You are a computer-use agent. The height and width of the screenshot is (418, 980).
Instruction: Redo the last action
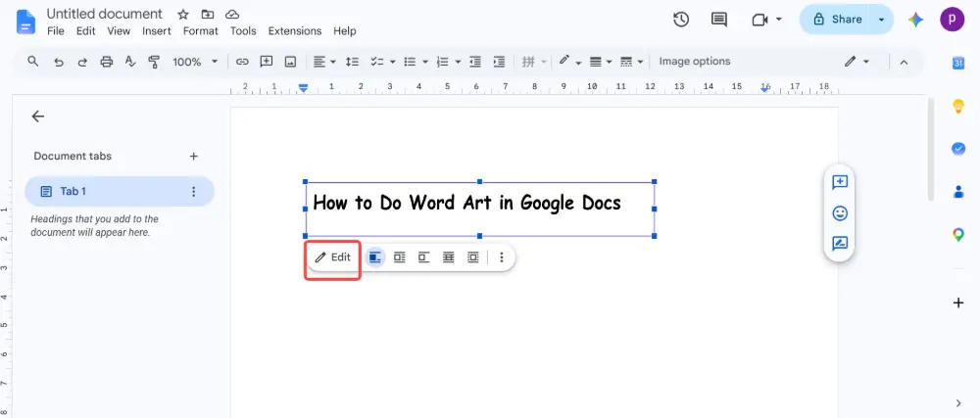[x=82, y=62]
